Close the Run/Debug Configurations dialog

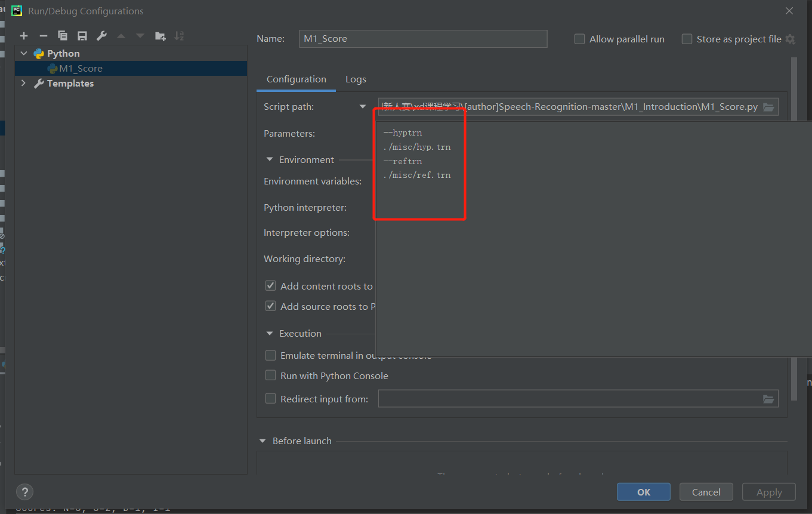point(789,11)
